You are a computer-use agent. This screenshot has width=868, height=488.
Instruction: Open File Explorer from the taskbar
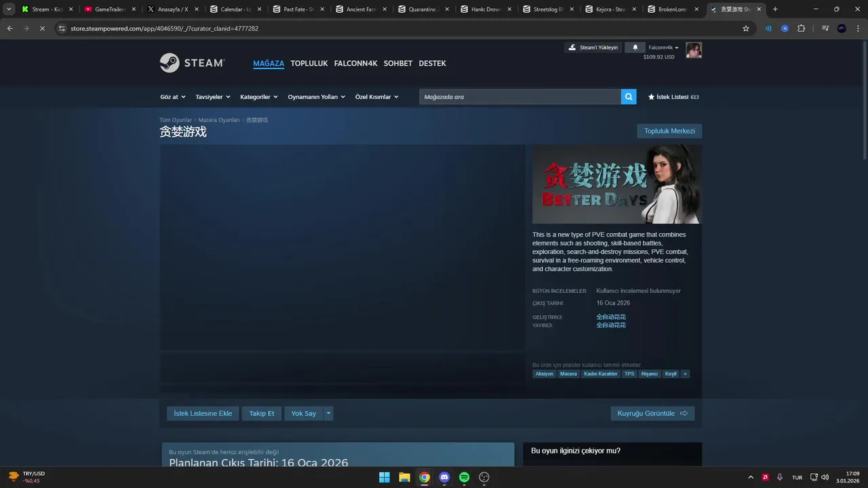(x=404, y=477)
